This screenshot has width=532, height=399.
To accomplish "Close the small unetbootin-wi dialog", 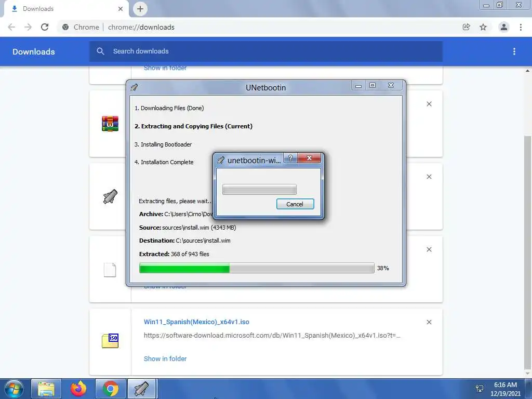I will coord(309,158).
